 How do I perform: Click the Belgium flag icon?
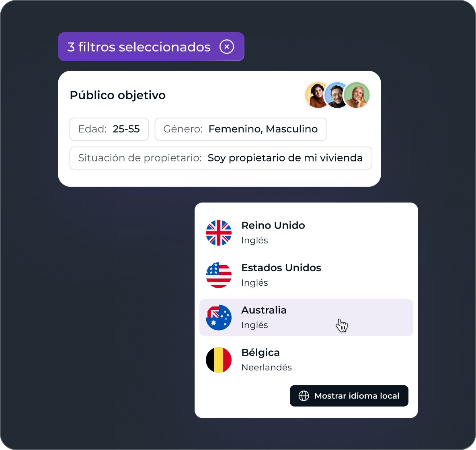coord(219,360)
